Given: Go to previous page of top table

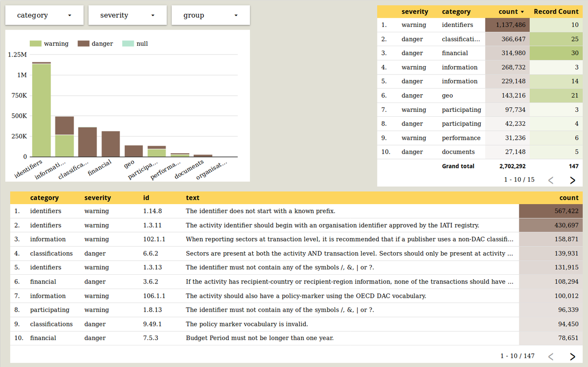Looking at the screenshot, I should point(550,180).
